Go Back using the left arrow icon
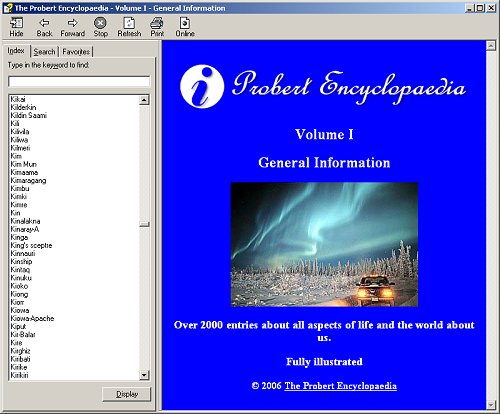 [44, 23]
